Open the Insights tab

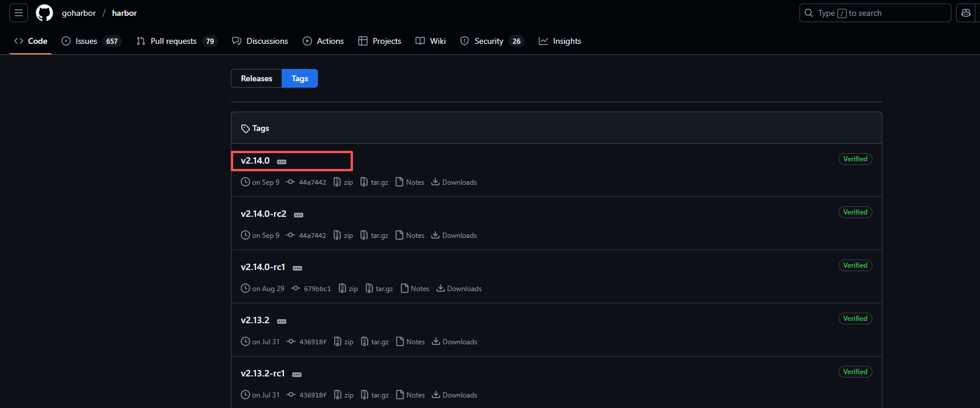click(x=560, y=41)
